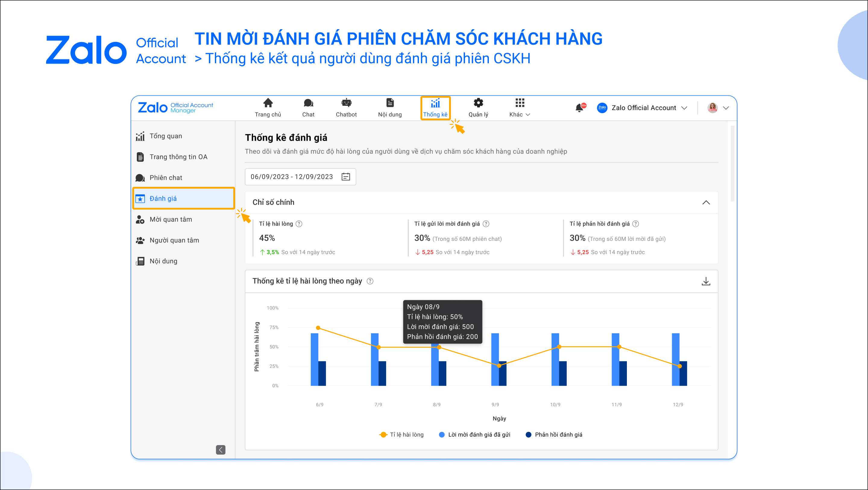Open the Trang chủ home tab
This screenshot has width=868, height=490.
(268, 108)
